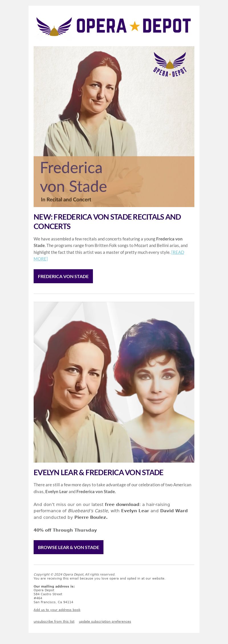Viewport: 228px width, 644px height.
Task: Click the OPERA DEPOT header wordmark
Action: pyautogui.click(x=134, y=26)
